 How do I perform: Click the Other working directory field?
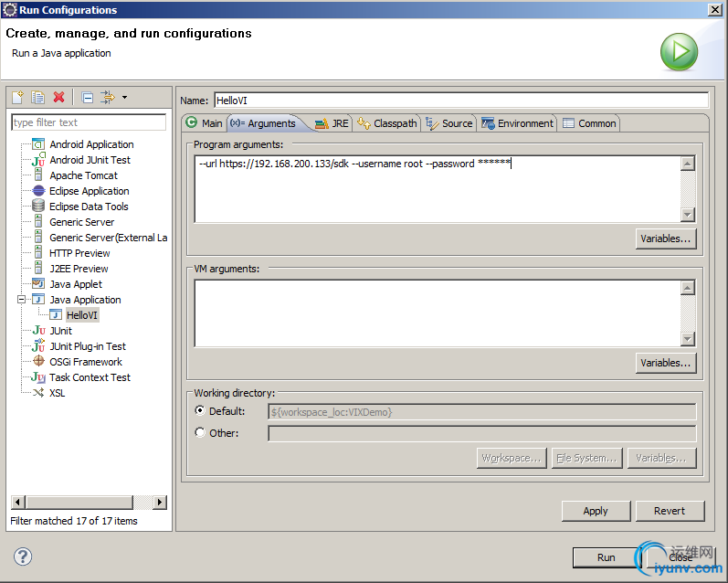tap(482, 433)
